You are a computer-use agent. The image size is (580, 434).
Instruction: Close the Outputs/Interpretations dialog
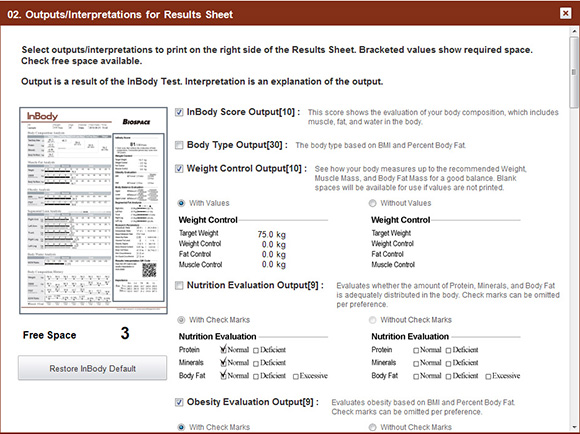tap(566, 14)
